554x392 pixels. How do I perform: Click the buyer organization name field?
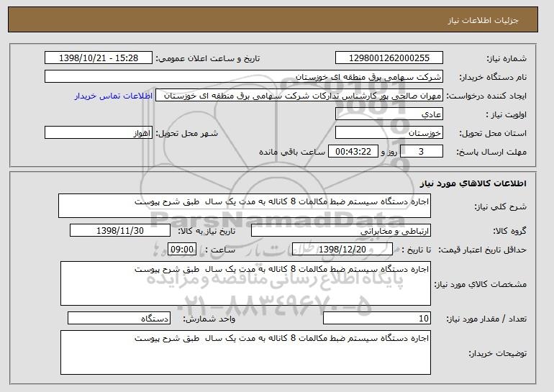coord(245,77)
